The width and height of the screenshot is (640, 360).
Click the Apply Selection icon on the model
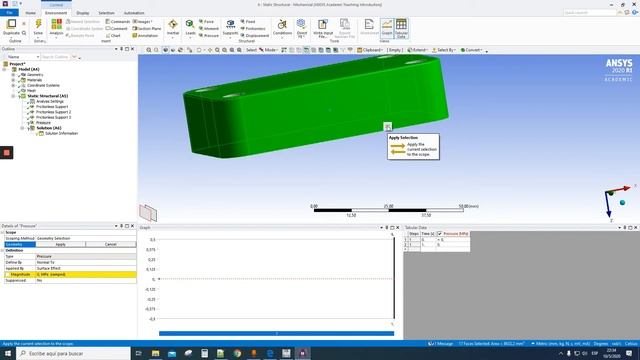[387, 127]
